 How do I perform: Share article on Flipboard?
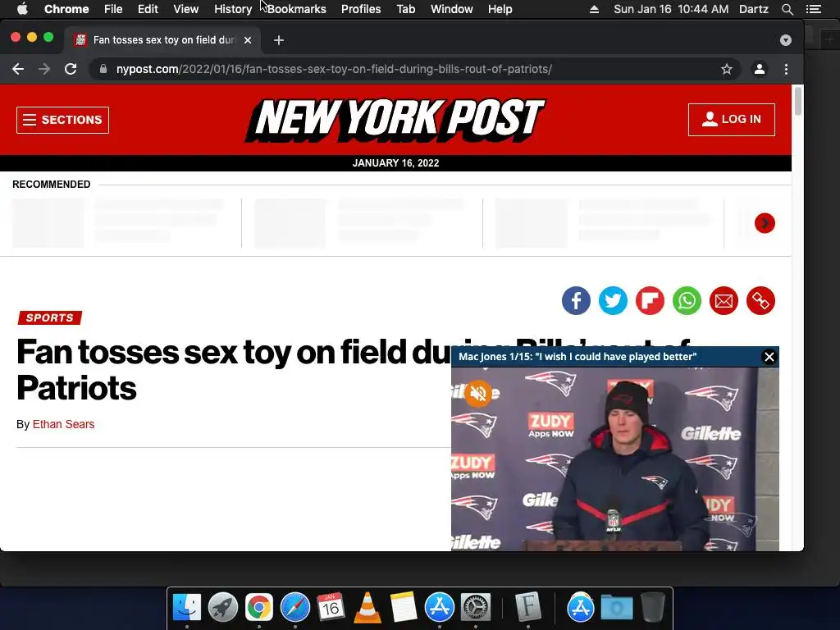650,300
